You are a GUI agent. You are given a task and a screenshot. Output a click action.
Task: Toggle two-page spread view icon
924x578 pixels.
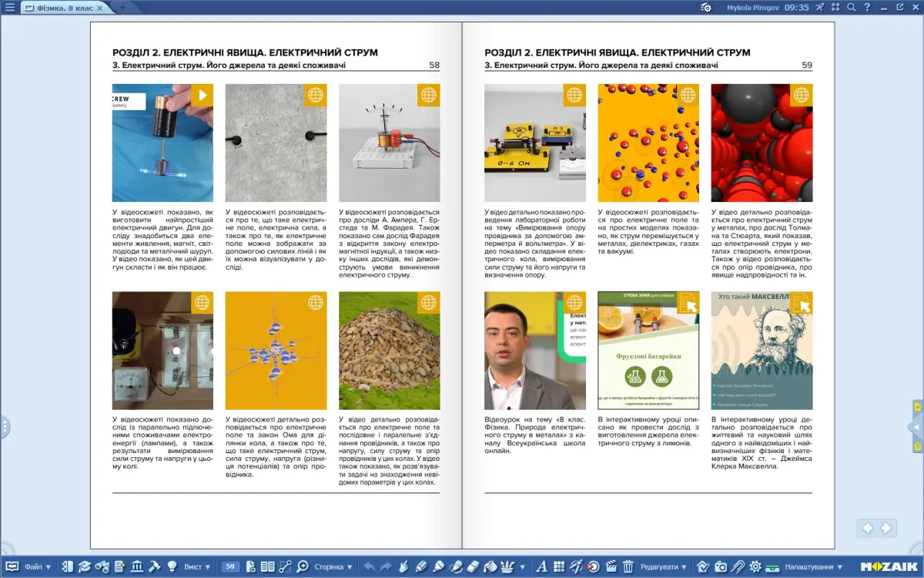(x=268, y=566)
